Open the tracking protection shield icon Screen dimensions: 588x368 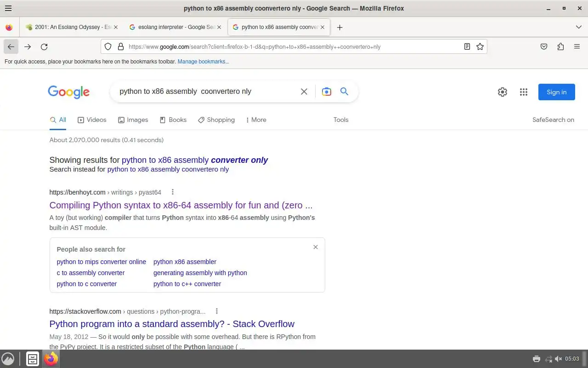[108, 46]
